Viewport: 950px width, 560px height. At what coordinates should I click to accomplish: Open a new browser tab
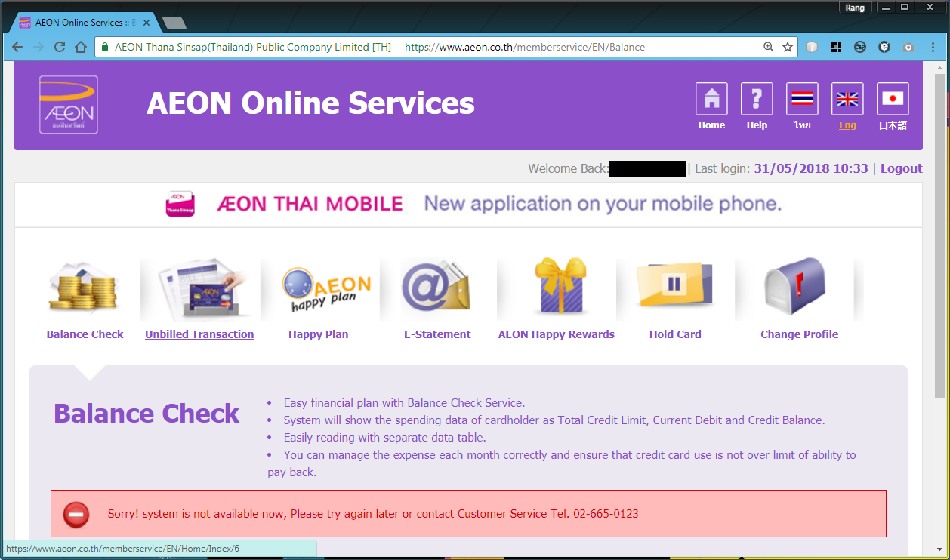coord(174,23)
